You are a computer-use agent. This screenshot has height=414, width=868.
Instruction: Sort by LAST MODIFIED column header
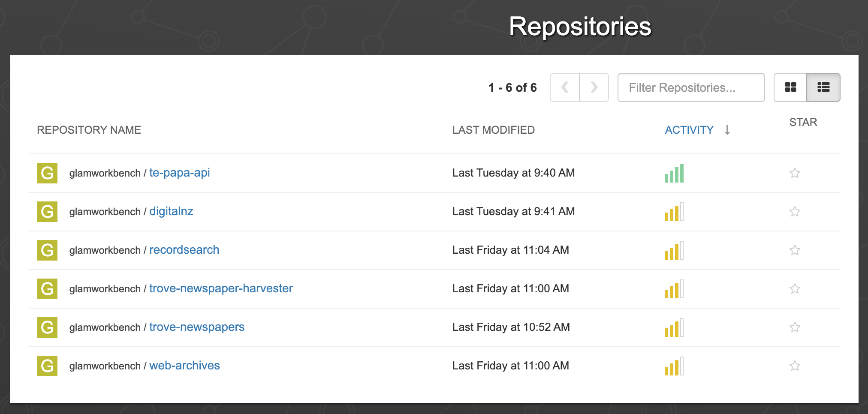(x=493, y=130)
